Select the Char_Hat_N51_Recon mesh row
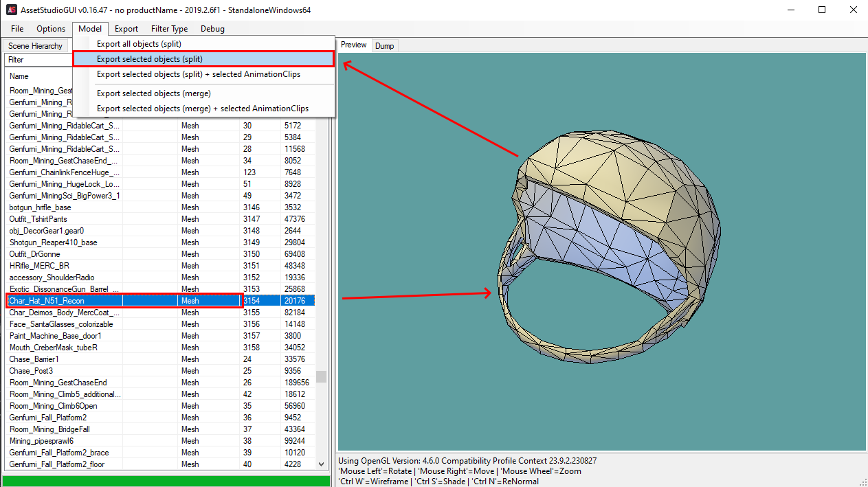The height and width of the screenshot is (487, 868). [47, 301]
